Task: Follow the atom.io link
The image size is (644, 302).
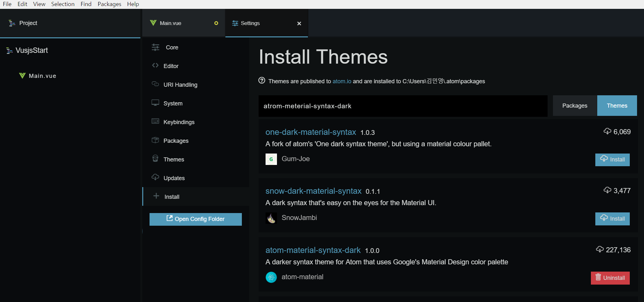Action: coord(342,81)
